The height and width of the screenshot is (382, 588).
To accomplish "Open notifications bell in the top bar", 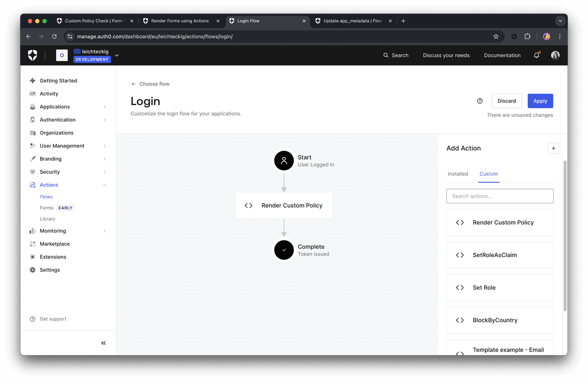I will point(536,55).
